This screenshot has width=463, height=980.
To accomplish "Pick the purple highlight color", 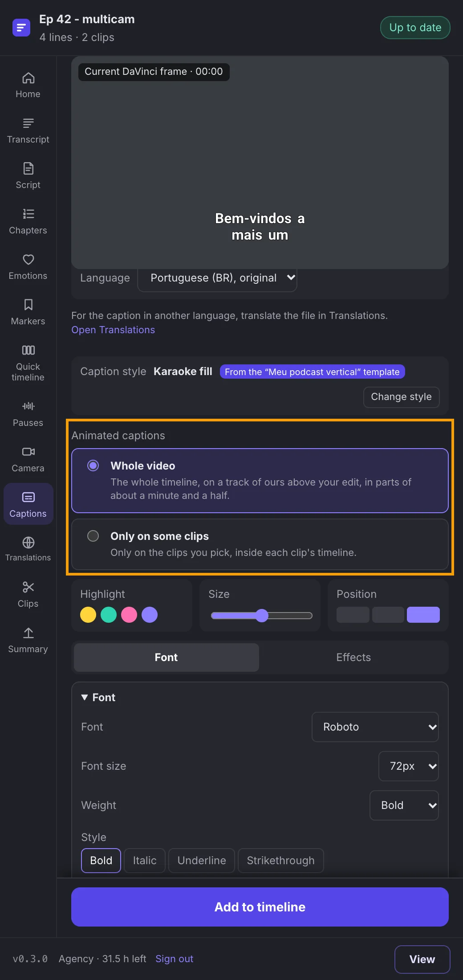I will (x=150, y=615).
